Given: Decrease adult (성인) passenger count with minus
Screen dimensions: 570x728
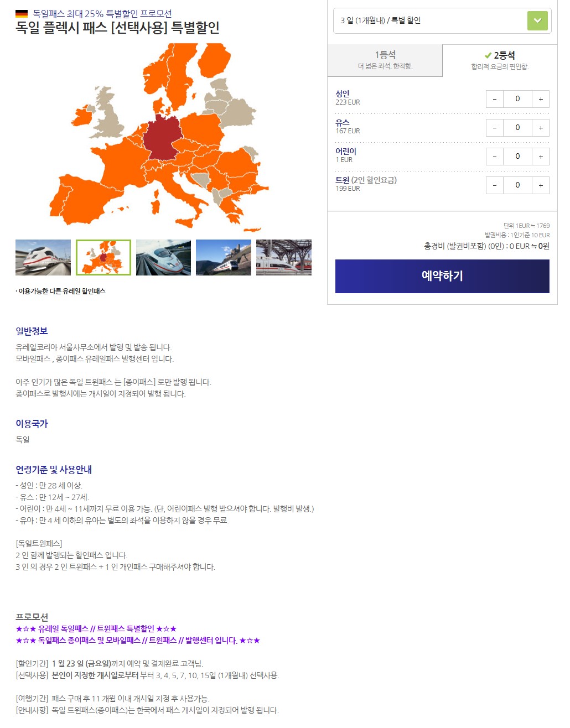Looking at the screenshot, I should 495,99.
